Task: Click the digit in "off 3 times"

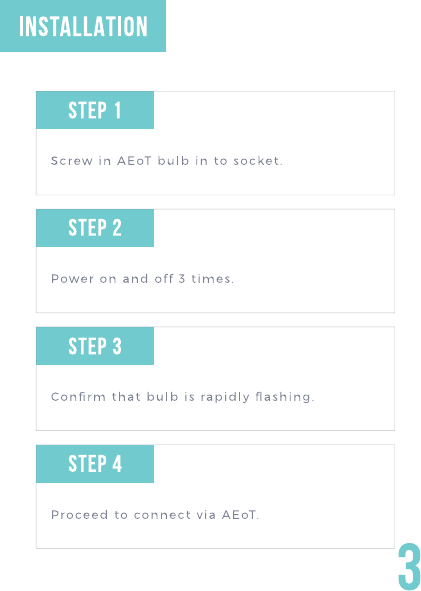Action: point(182,279)
